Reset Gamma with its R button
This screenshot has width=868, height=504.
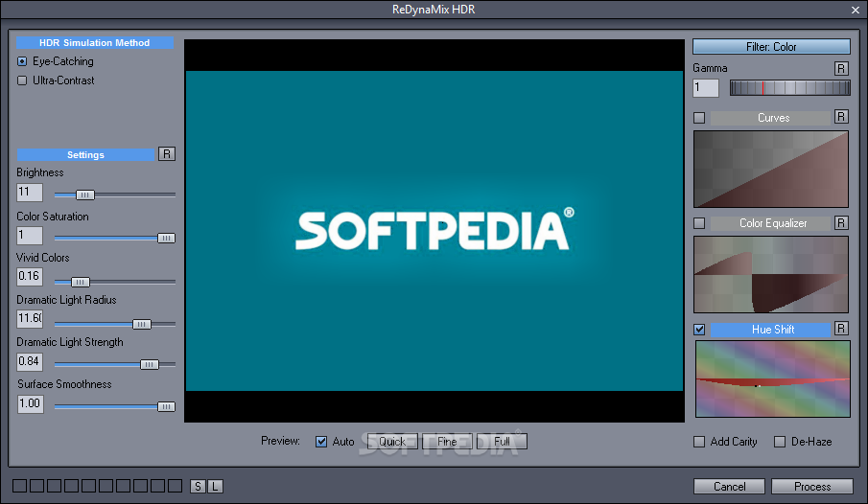[841, 68]
